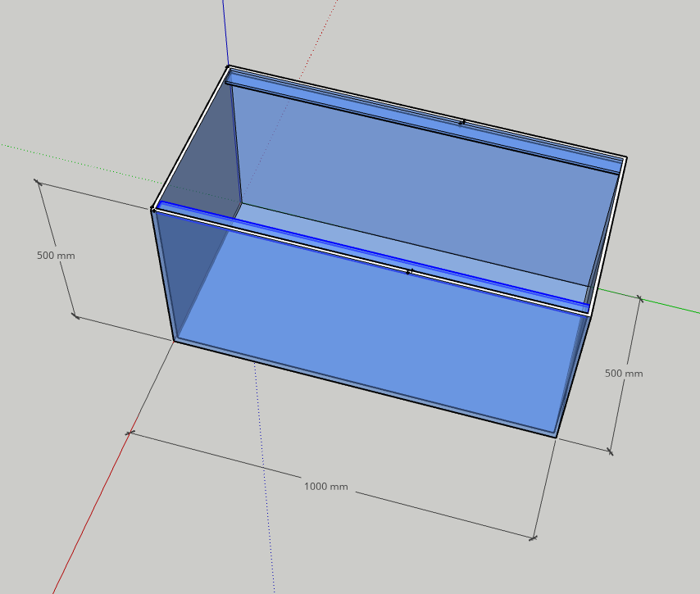This screenshot has width=700, height=594.
Task: Click the 1000 mm dimension label
Action: pyautogui.click(x=326, y=487)
